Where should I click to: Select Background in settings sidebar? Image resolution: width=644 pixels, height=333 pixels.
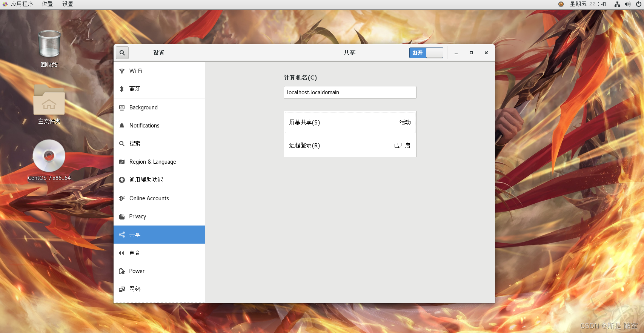click(x=159, y=107)
